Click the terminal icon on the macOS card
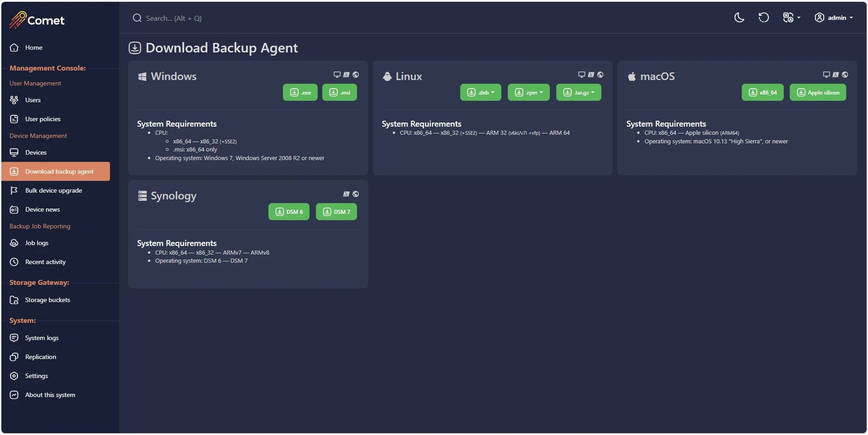Image resolution: width=868 pixels, height=435 pixels. (x=836, y=75)
